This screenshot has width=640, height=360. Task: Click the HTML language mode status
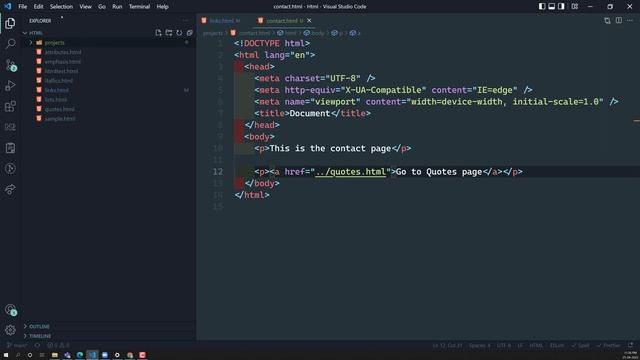pyautogui.click(x=536, y=345)
